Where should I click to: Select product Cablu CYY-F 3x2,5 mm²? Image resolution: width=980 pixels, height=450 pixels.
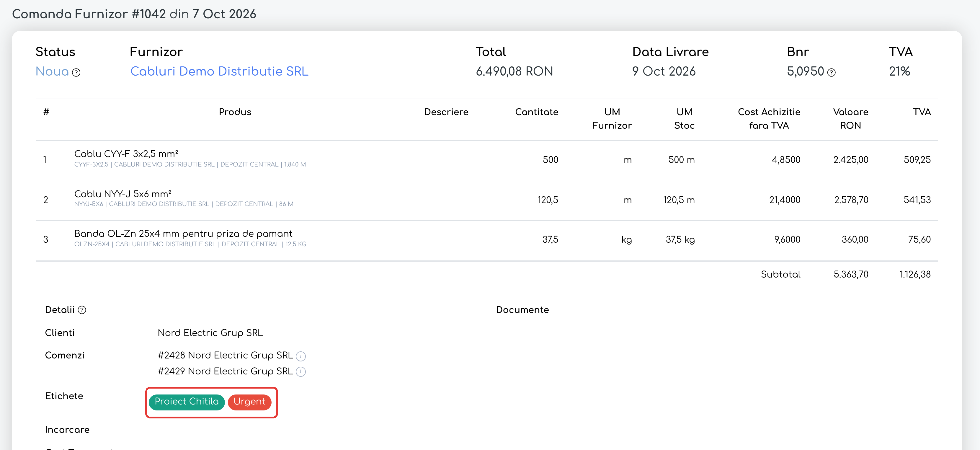click(126, 154)
